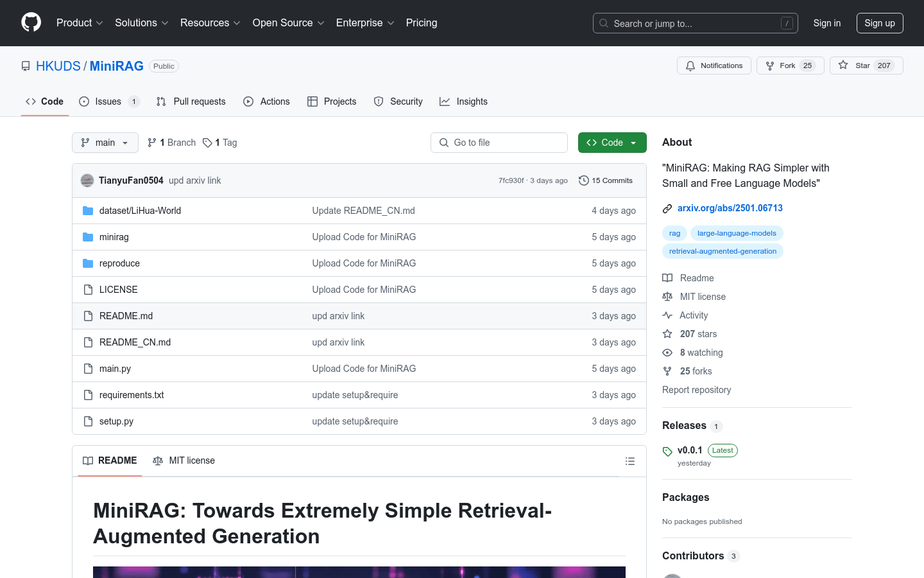Open commit hash 7fc930f
This screenshot has width=924, height=578.
[511, 180]
